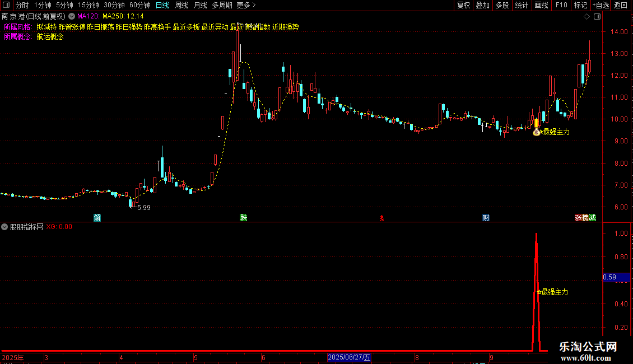Activate the 画线 drawing tool
This screenshot has height=364, width=633.
pos(541,5)
